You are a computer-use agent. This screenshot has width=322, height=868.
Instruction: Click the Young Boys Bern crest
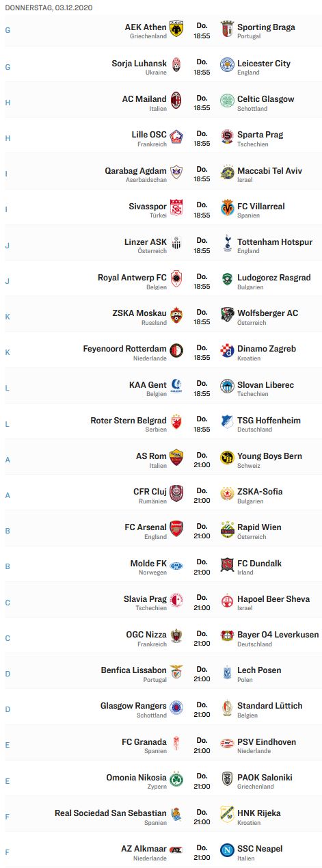227,457
